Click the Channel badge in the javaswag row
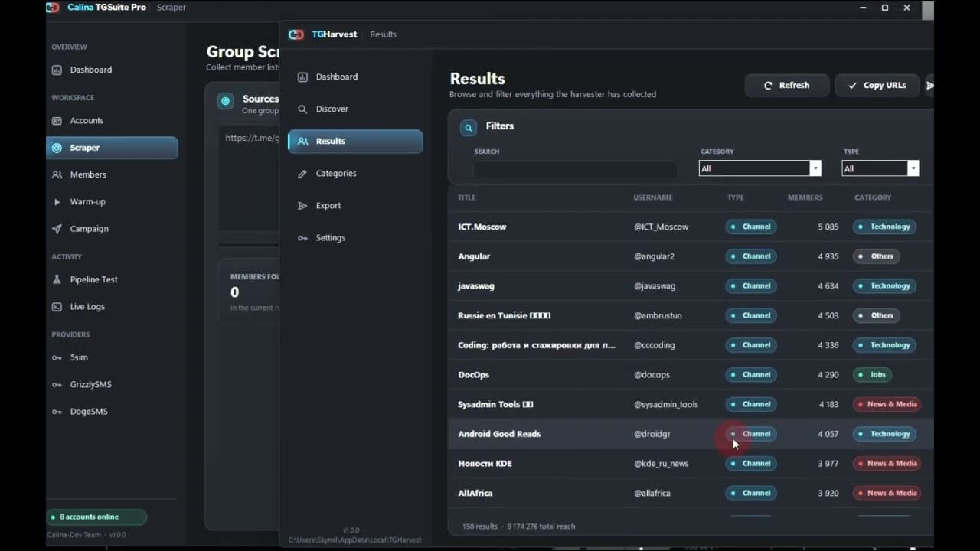980x551 pixels. pos(751,286)
